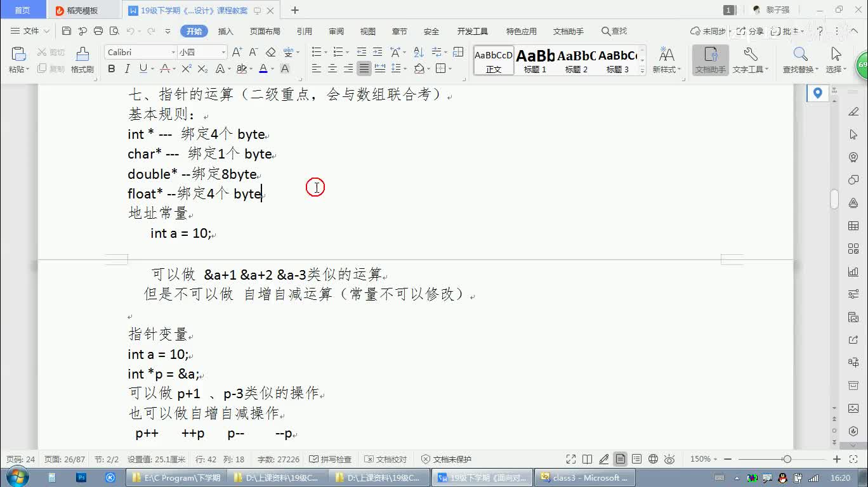868x487 pixels.
Task: Click the Format Painter (格式刷) icon
Action: pyautogui.click(x=82, y=55)
